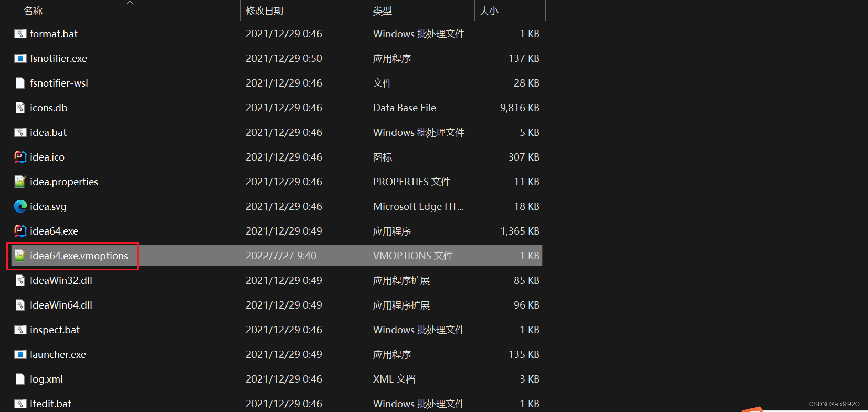Click the log.xml file icon
This screenshot has height=412, width=868.
tap(20, 379)
